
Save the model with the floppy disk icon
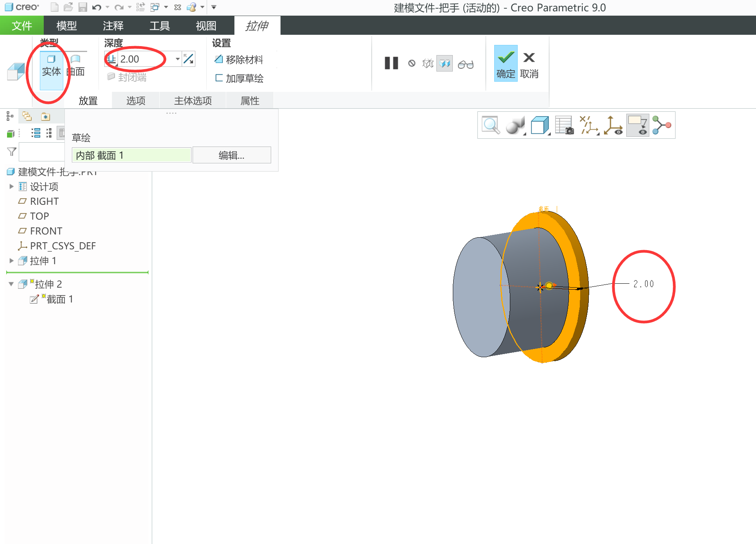(82, 7)
